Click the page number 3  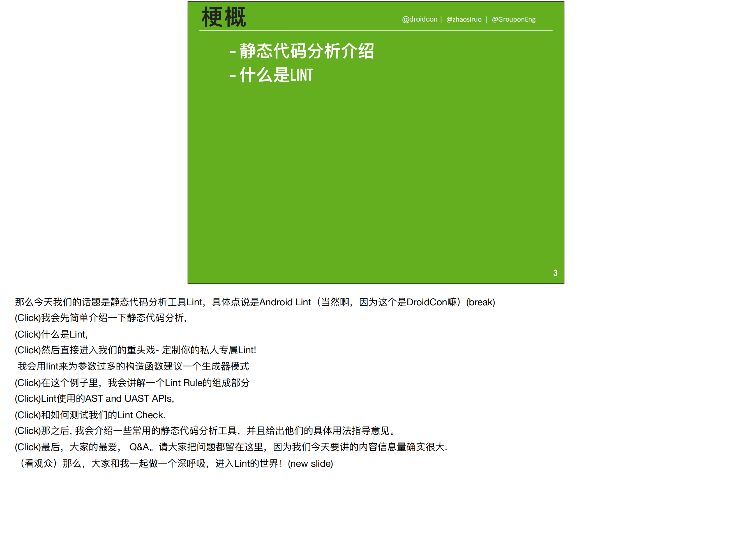(556, 273)
